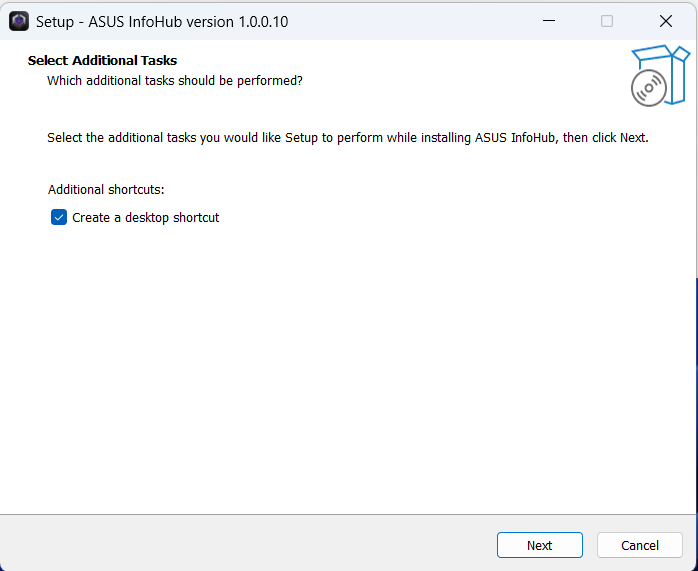Click the ASUS InfoHub icon in title bar
Viewport: 698px width, 571px height.
click(x=19, y=21)
